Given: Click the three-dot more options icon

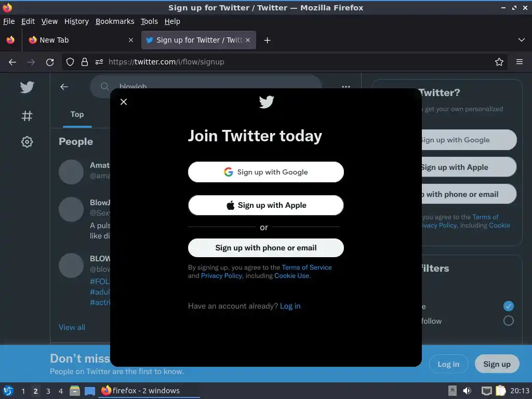Looking at the screenshot, I should [x=345, y=87].
